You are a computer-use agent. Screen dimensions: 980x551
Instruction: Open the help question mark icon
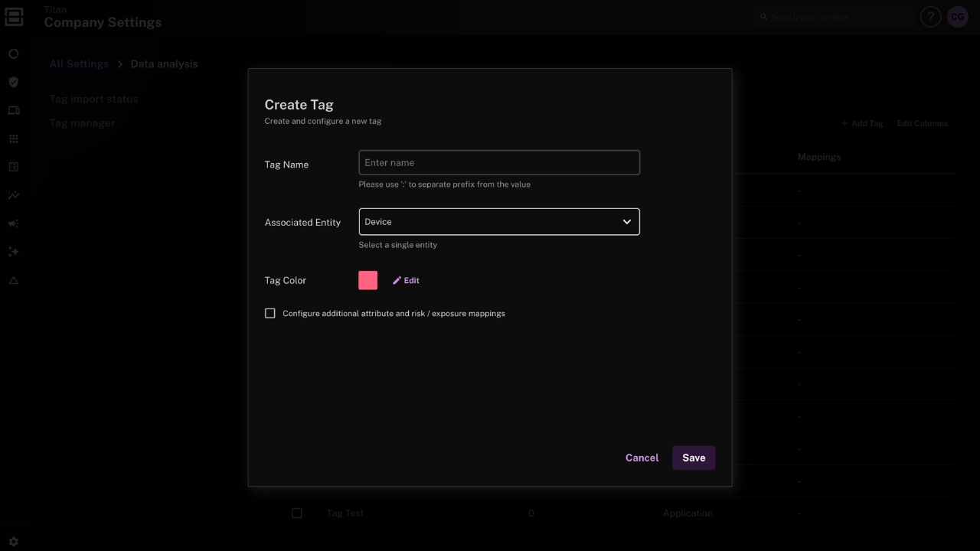coord(930,17)
